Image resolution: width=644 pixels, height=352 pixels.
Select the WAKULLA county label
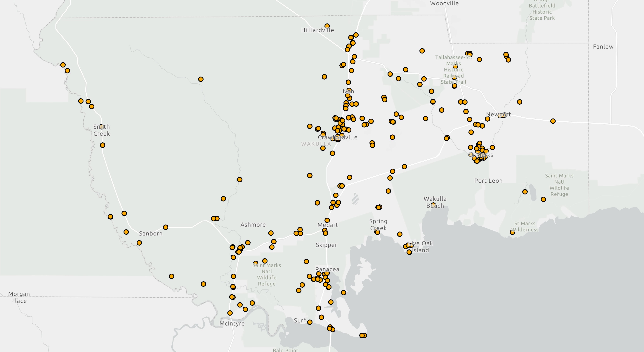click(x=316, y=144)
